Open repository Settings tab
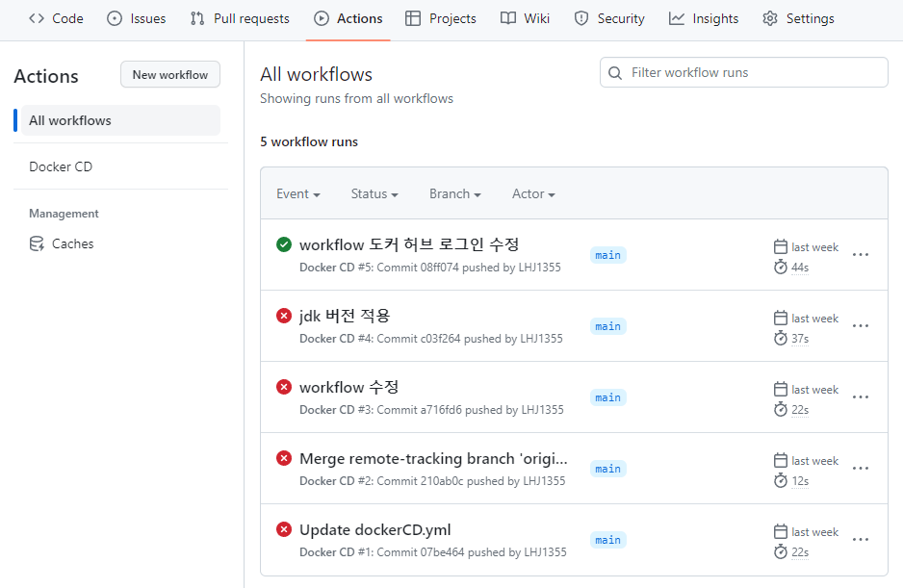 point(798,18)
